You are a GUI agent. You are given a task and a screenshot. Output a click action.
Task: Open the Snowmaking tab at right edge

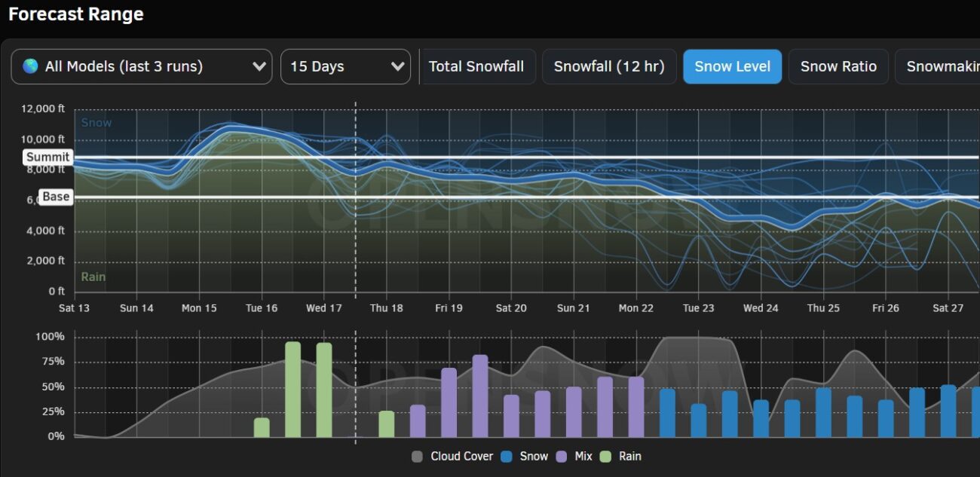click(941, 66)
